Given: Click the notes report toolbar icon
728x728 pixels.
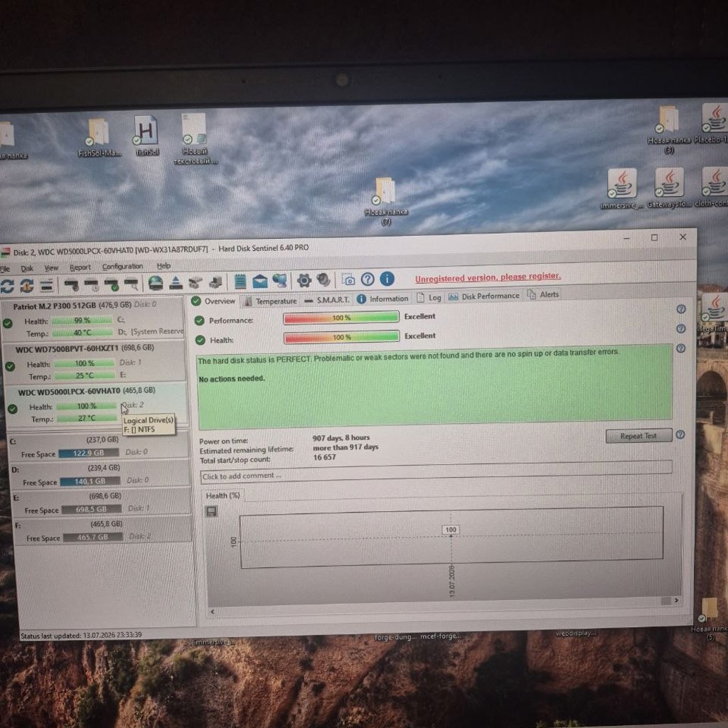Looking at the screenshot, I should [x=240, y=282].
